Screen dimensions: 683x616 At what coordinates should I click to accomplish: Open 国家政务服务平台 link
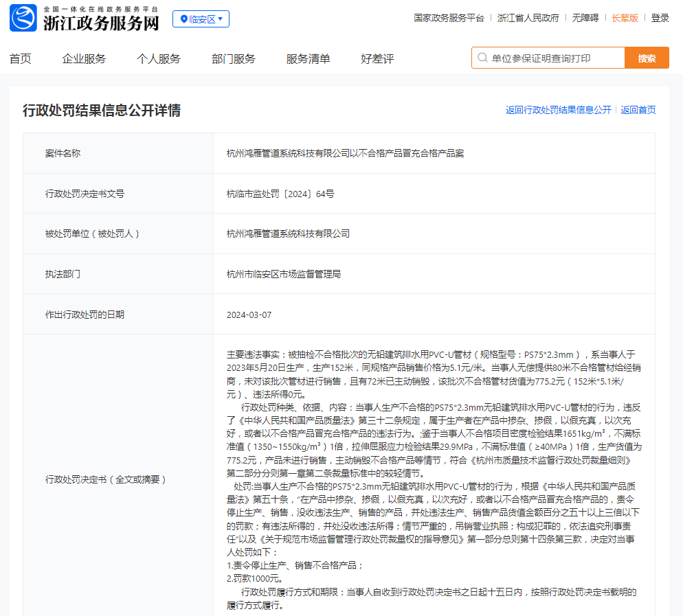click(x=449, y=18)
